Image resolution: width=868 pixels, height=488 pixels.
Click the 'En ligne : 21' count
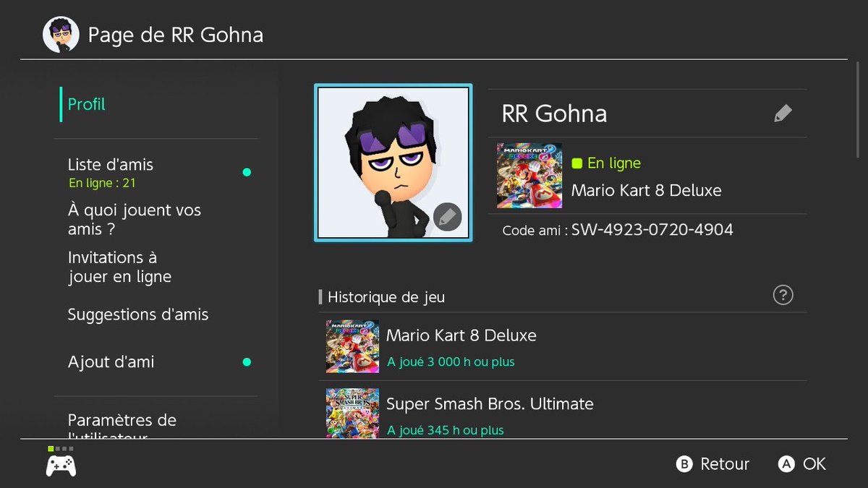coord(102,183)
